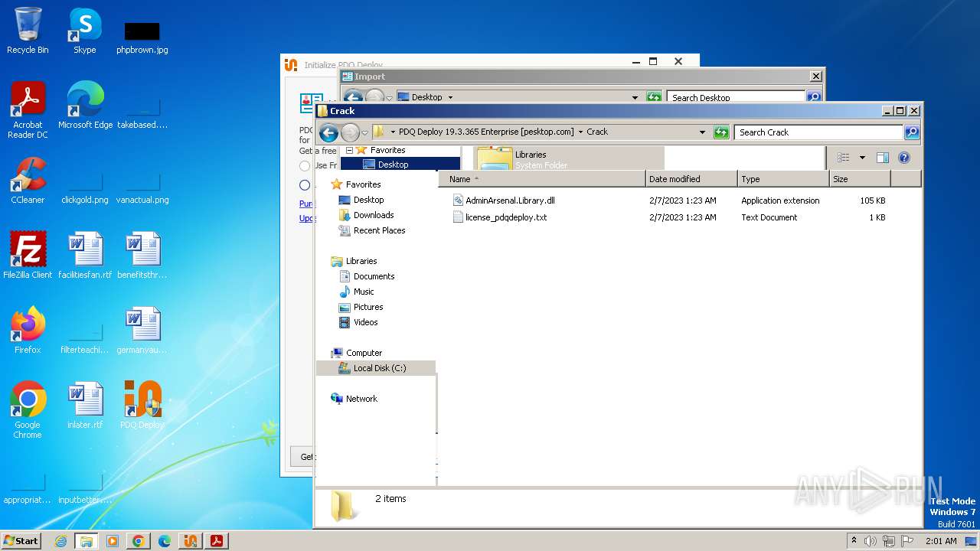Open Firefox desktop shortcut
The width and height of the screenshot is (980, 551).
coord(28,331)
